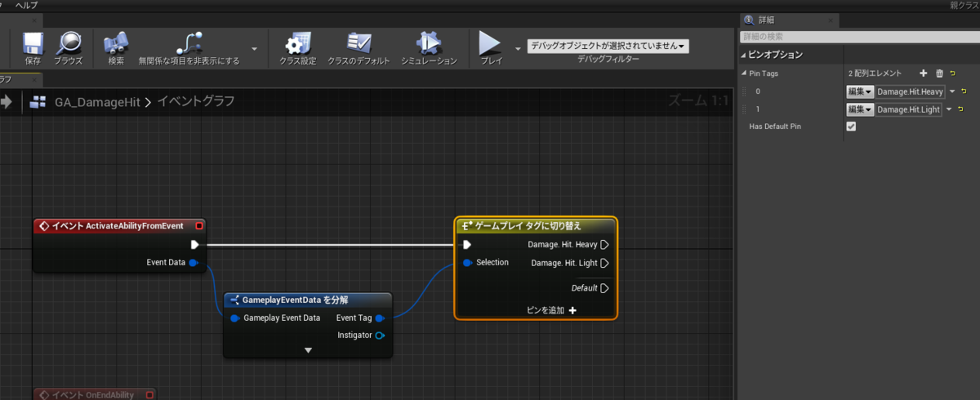The width and height of the screenshot is (980, 400).
Task: Click the Selection input pin
Action: [x=467, y=263]
